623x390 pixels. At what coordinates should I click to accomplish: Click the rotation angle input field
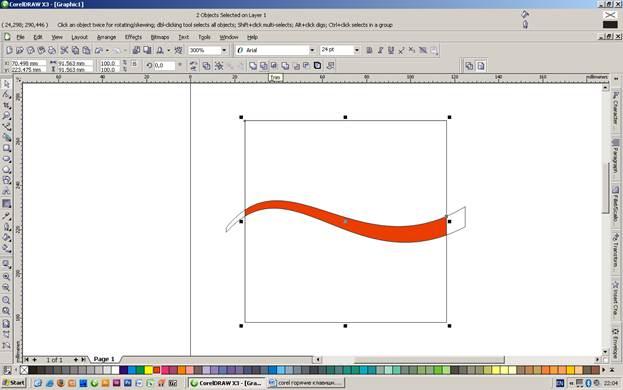coord(164,66)
